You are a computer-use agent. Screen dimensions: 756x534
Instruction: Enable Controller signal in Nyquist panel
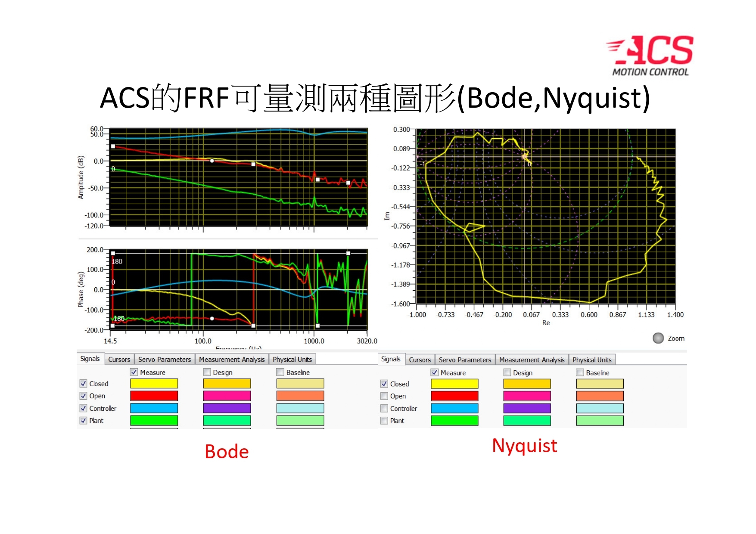click(384, 408)
